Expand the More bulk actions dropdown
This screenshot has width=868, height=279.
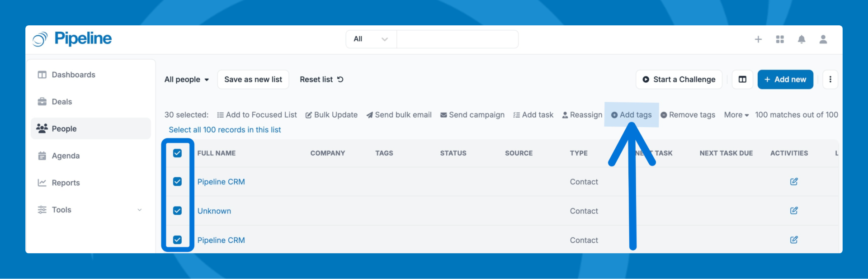click(x=736, y=115)
